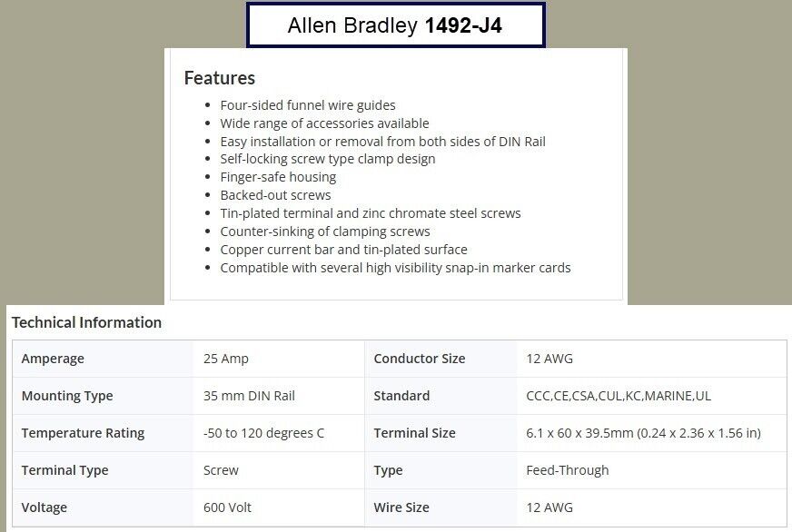Click "Self-locking screw type clamp design" text
The width and height of the screenshot is (792, 532).
pos(328,159)
